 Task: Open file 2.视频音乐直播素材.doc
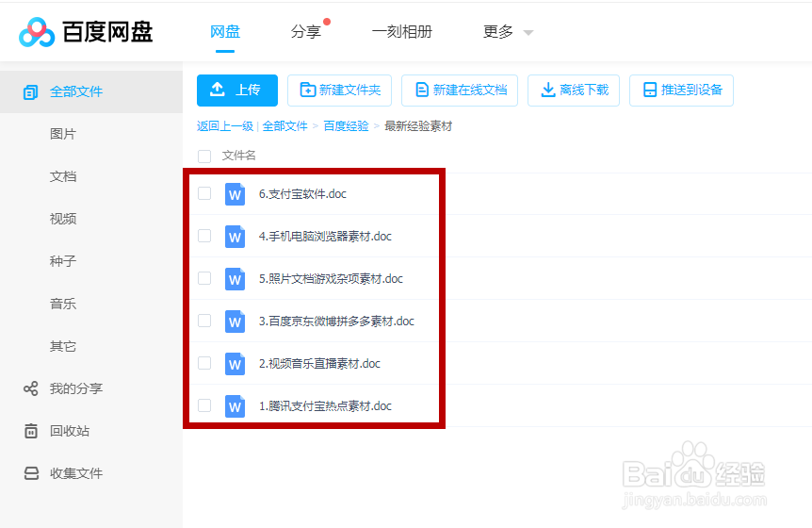pos(319,364)
